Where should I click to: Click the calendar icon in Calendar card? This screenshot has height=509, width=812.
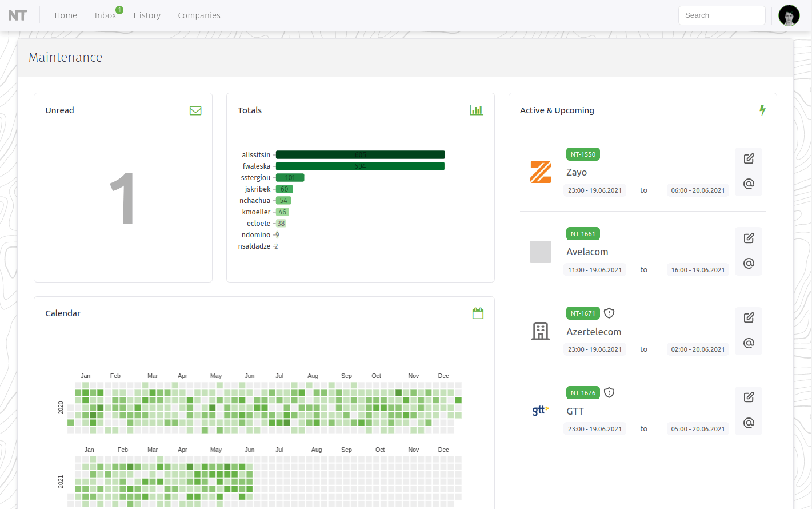coord(478,313)
